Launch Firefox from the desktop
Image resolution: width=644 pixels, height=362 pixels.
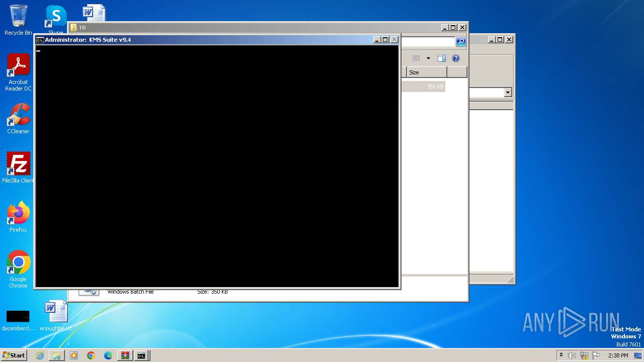coord(18,217)
